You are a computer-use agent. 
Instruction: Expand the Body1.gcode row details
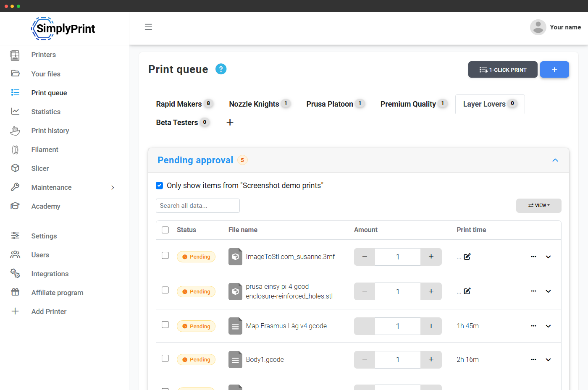[548, 359]
